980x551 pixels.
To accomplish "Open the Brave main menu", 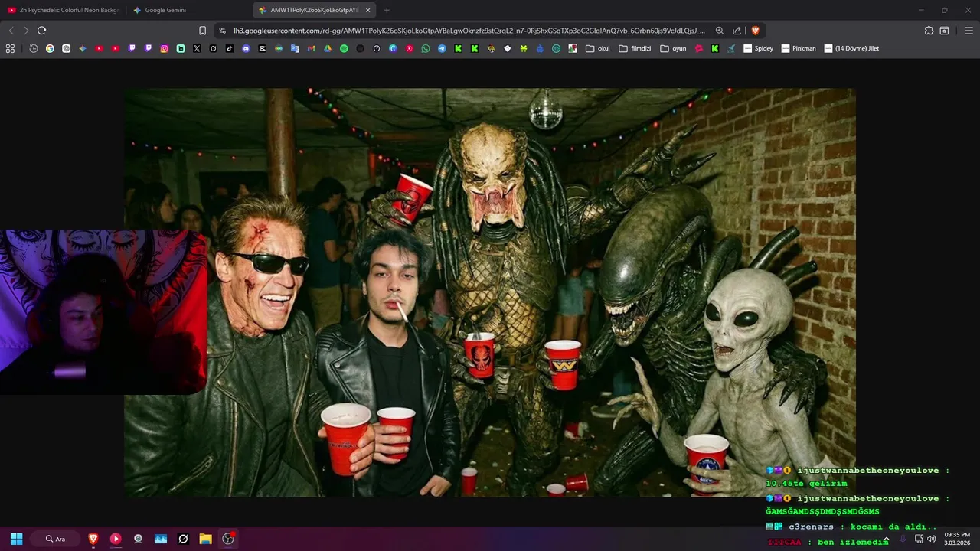I will coord(968,31).
